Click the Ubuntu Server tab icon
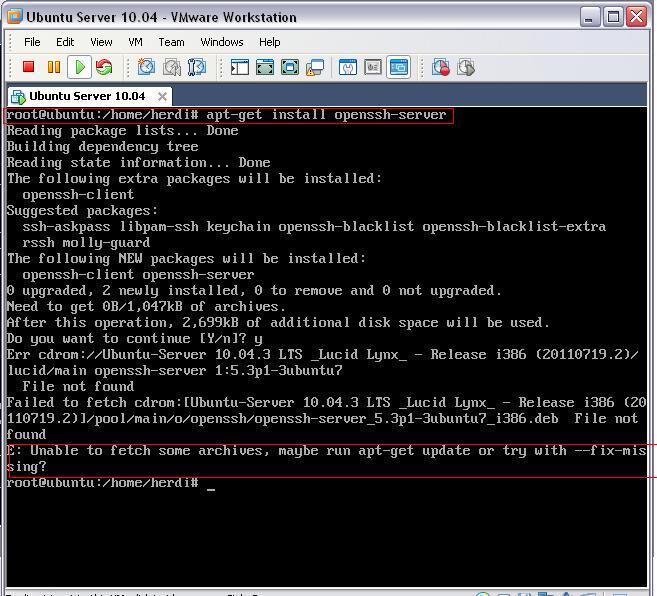Viewport: 657px width, 596px height. coord(18,96)
